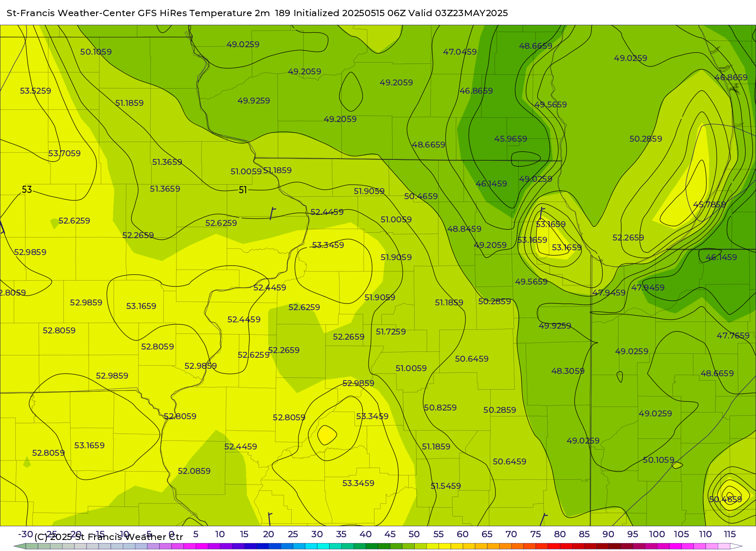756x551 pixels.
Task: Click the '100' tick label on color scale
Action: 657,534
